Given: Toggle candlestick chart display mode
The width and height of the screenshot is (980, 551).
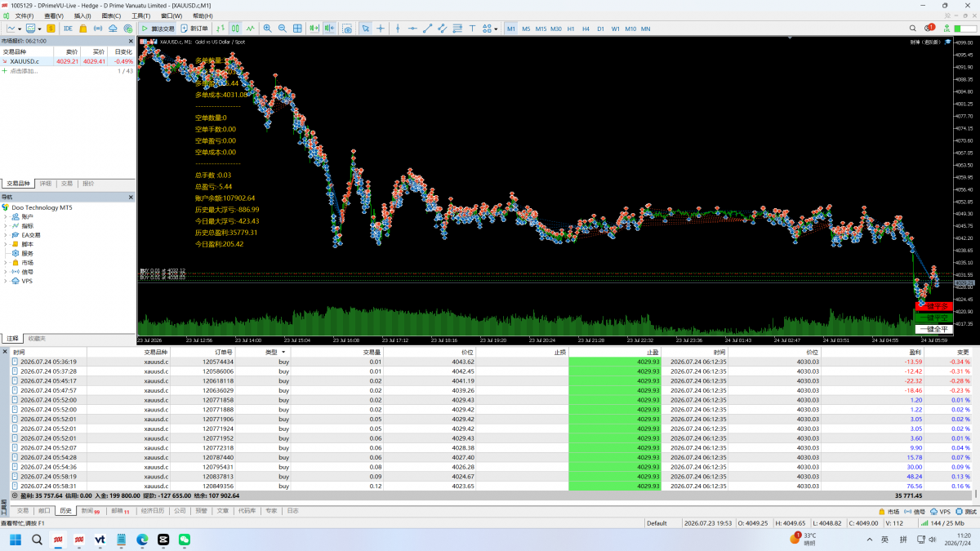Looking at the screenshot, I should pos(235,29).
